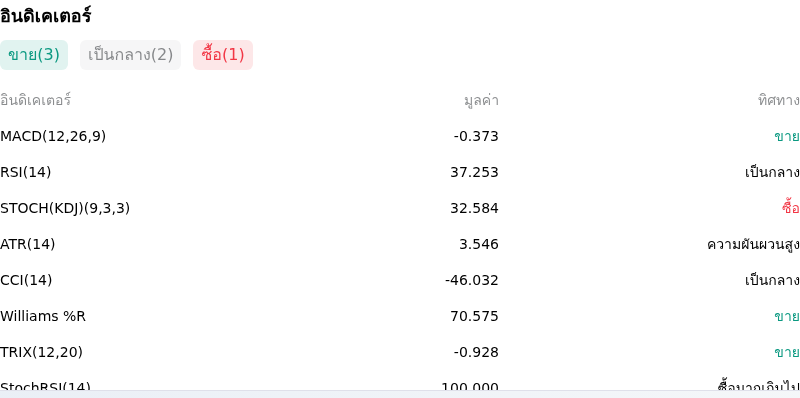Click the อินดิเคเตอร์ section heading

pyautogui.click(x=45, y=15)
